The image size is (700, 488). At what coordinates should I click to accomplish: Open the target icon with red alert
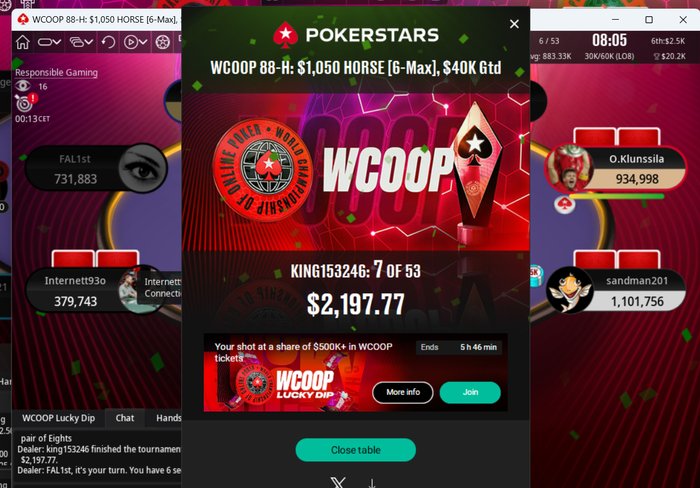(x=25, y=103)
